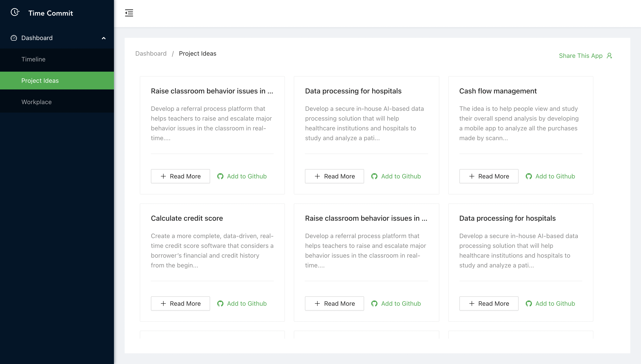Click Read More on the Calculate credit score card
Viewport: 641px width, 364px height.
point(180,303)
